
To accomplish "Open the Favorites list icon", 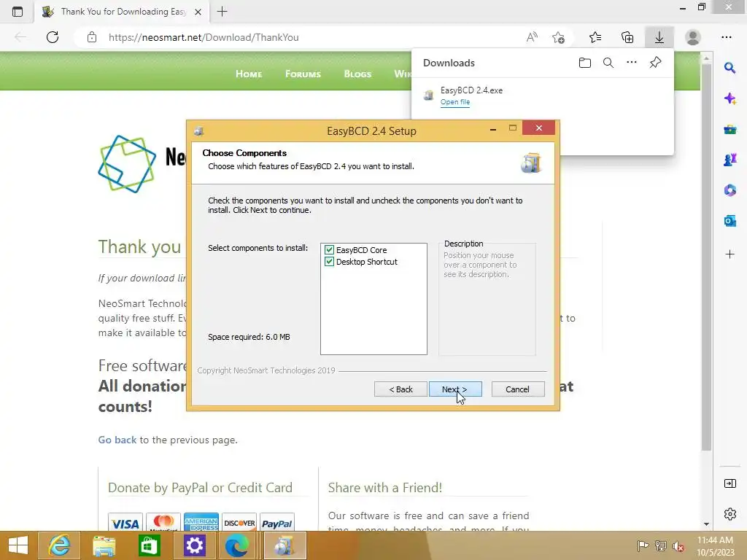I will (595, 37).
